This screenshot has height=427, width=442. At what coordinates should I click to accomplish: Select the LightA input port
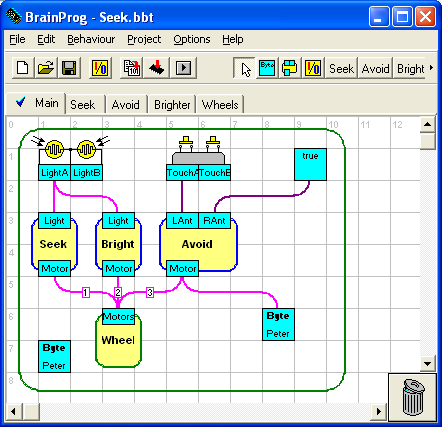tap(54, 173)
